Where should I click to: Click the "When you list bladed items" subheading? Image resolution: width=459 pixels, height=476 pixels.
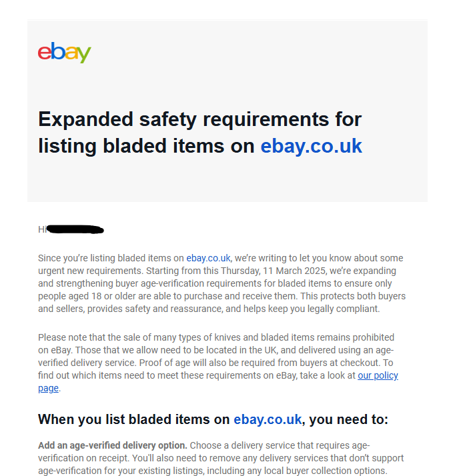point(135,419)
